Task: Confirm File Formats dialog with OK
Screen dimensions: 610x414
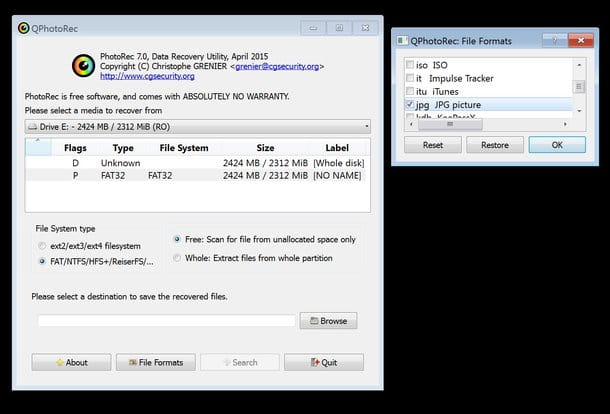Action: [x=557, y=145]
